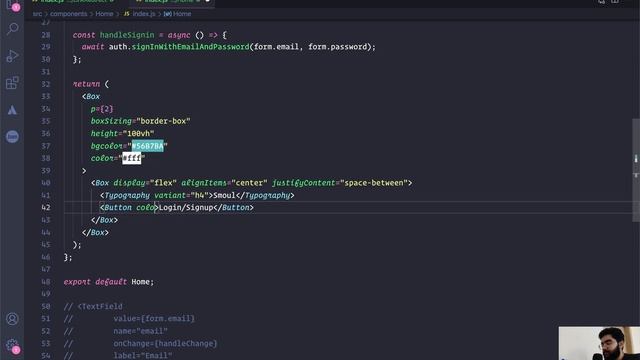The width and height of the screenshot is (640, 360).
Task: Open the 'index.js' breadcrumb
Action: point(144,14)
